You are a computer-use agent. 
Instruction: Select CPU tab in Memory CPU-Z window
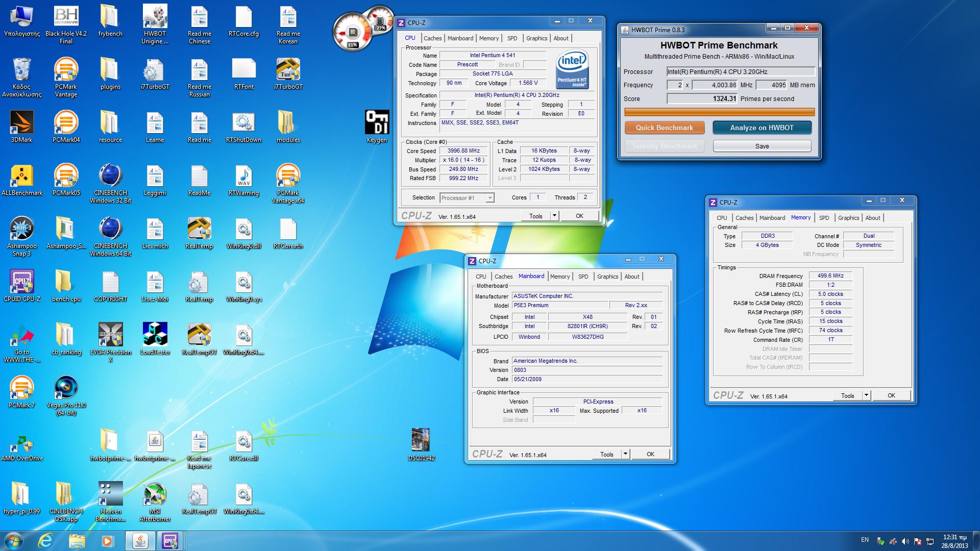pos(722,218)
